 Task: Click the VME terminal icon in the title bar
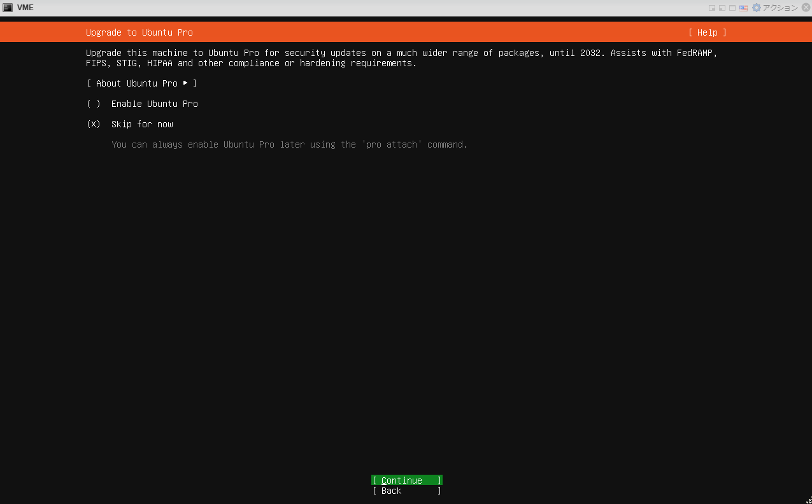tap(9, 7)
